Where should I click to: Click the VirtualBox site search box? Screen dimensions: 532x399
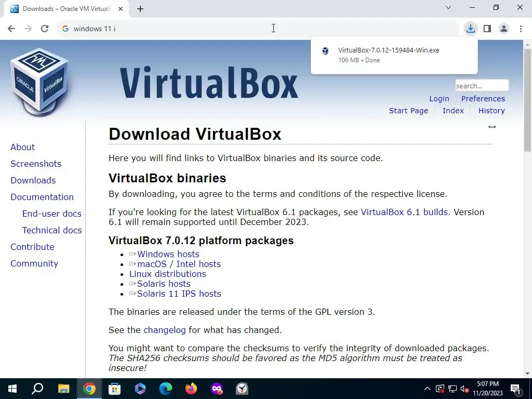(x=482, y=86)
